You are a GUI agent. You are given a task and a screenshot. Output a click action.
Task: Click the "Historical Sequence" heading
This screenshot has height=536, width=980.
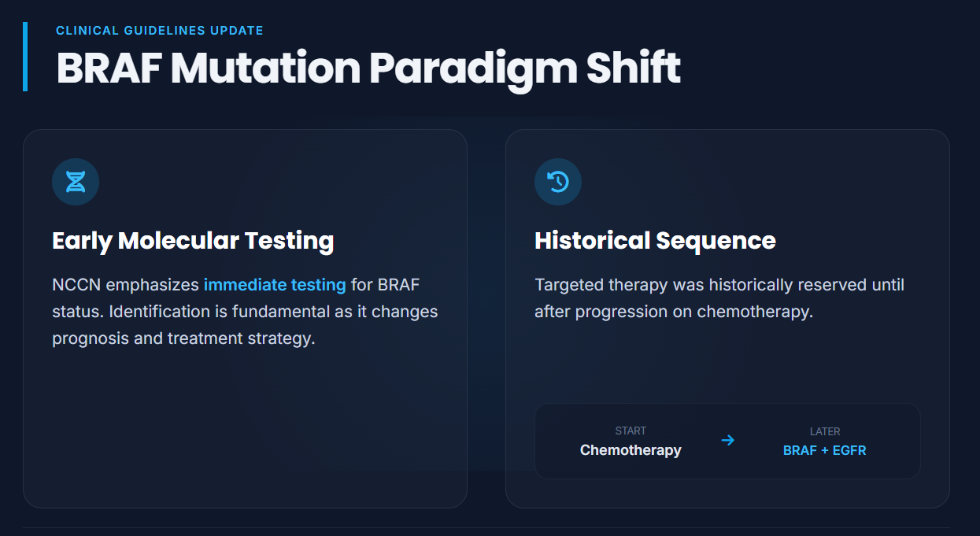point(655,241)
